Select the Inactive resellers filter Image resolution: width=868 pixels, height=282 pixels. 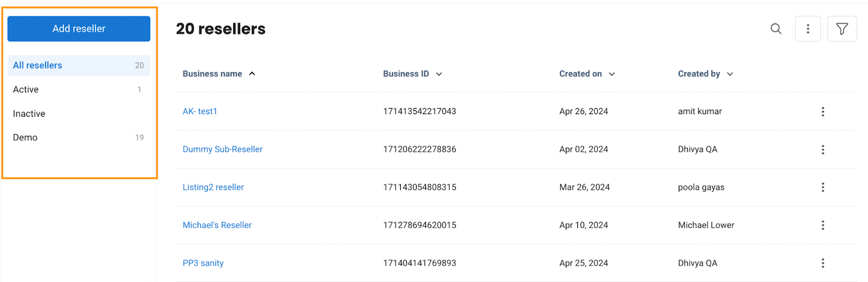coord(79,114)
